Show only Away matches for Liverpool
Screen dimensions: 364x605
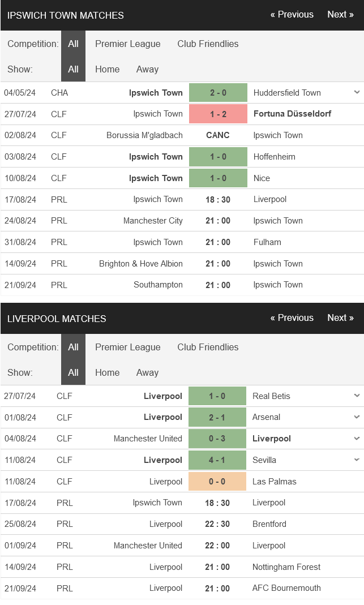pyautogui.click(x=147, y=372)
